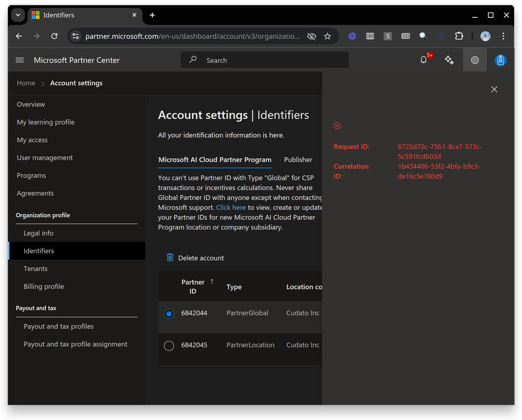Click the PartnerGlobal cell
522x420 pixels.
pyautogui.click(x=247, y=313)
